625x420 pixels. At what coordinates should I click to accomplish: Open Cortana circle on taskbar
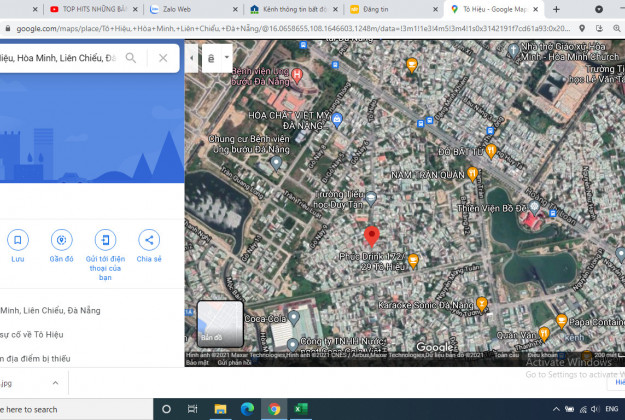pyautogui.click(x=167, y=409)
